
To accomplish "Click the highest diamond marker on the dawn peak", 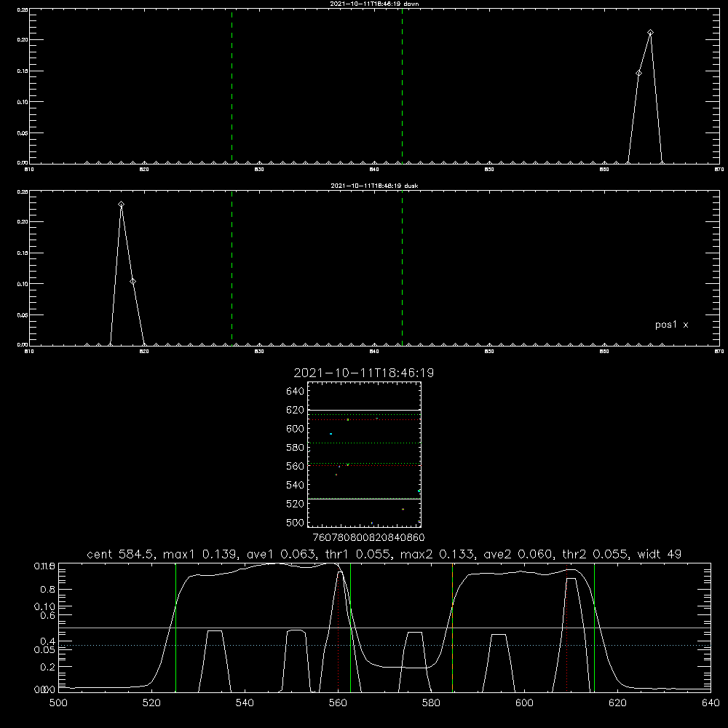I will (650, 33).
